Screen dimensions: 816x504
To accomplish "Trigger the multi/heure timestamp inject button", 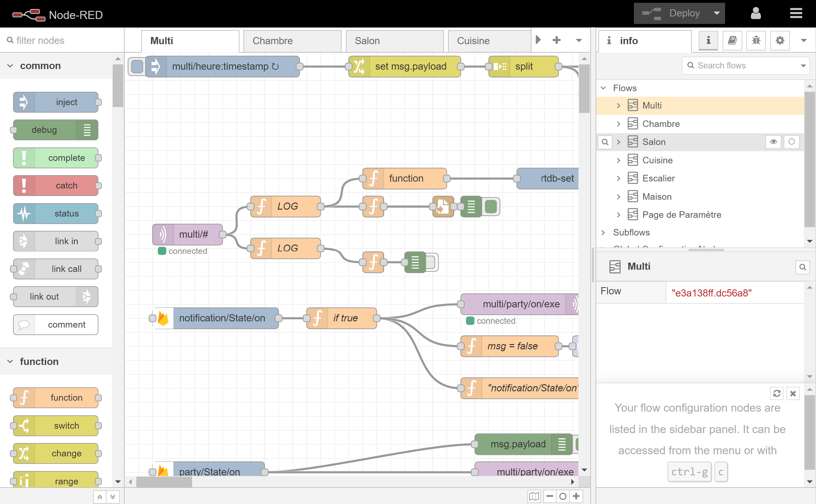I will click(137, 66).
